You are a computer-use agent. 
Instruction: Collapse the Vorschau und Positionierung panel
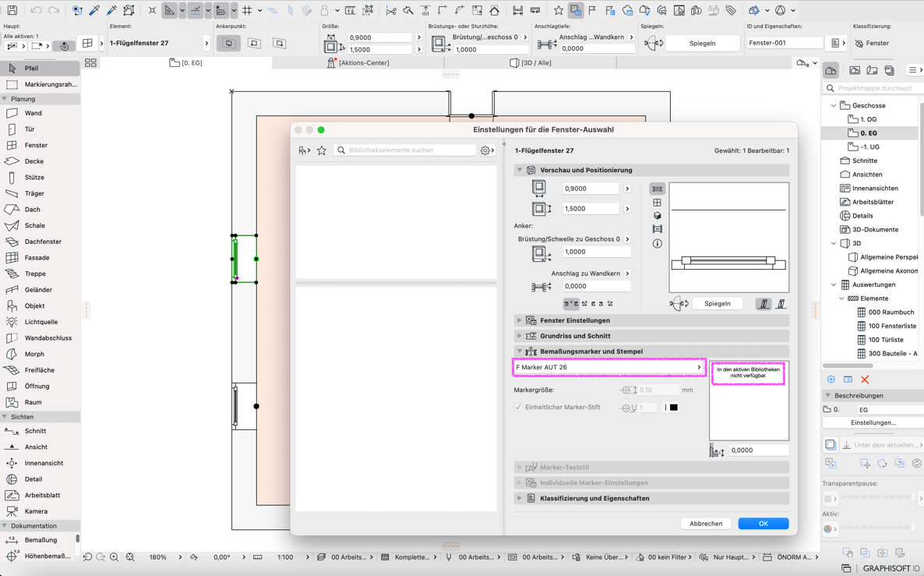[x=520, y=170]
